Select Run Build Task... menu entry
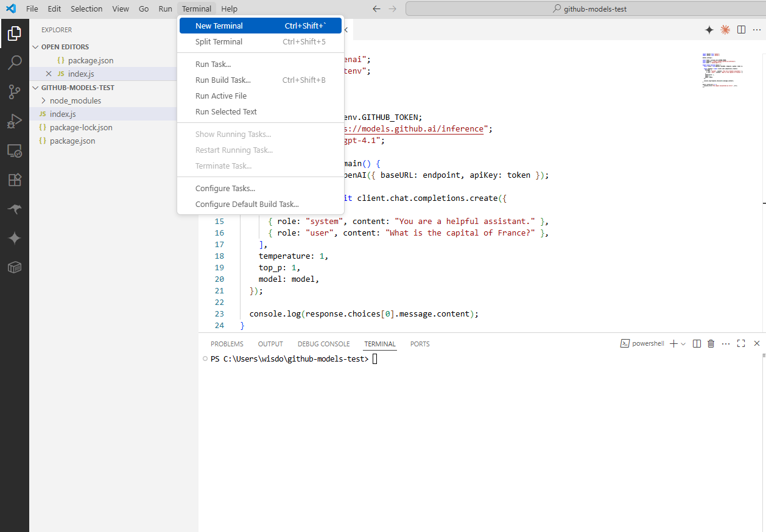 coord(261,80)
